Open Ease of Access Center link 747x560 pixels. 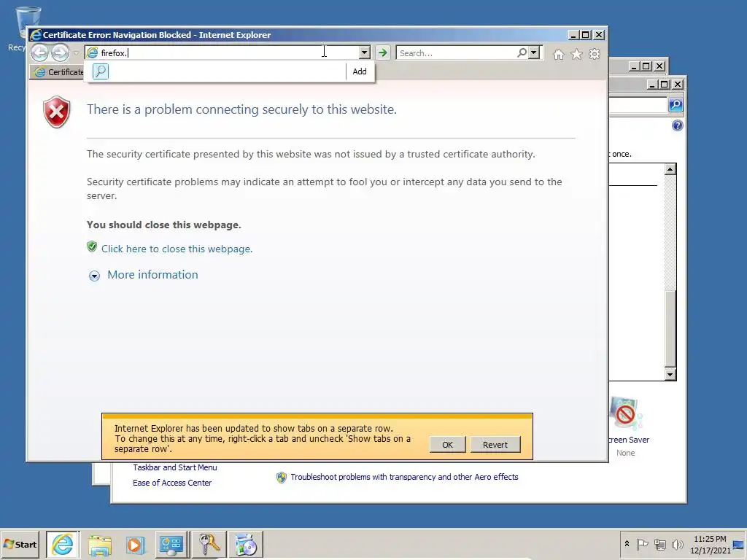point(172,483)
